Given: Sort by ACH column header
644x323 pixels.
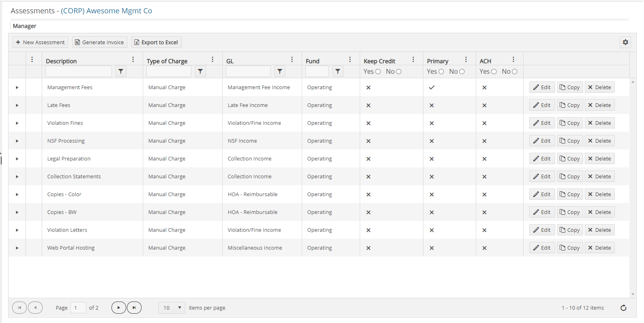Looking at the screenshot, I should pos(485,61).
